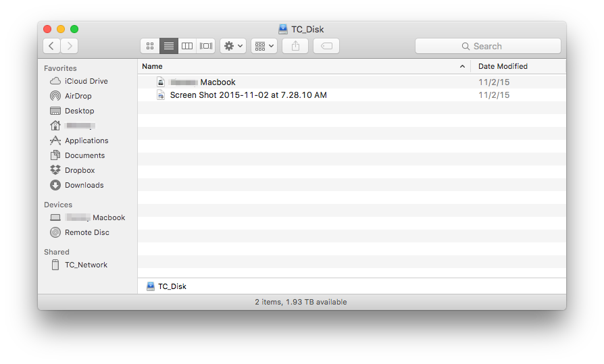Click the Macbook file's icon
This screenshot has height=364, width=604.
[x=161, y=82]
